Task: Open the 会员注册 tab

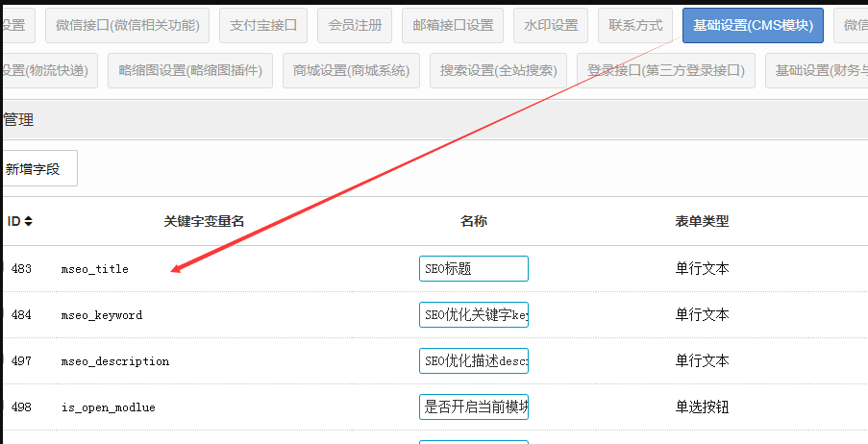Action: 355,25
